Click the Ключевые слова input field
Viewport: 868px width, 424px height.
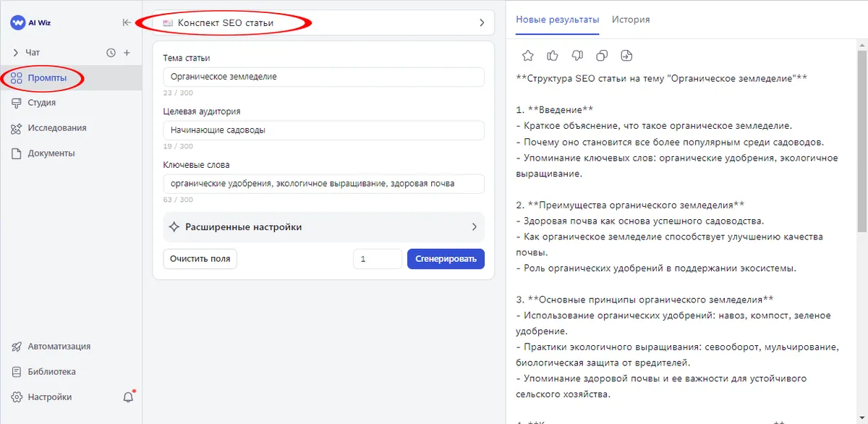click(323, 184)
